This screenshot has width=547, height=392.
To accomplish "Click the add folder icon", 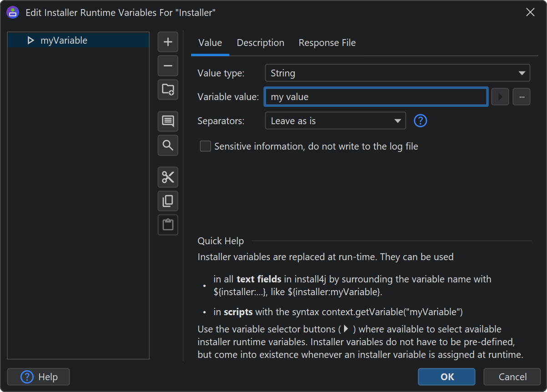I will pos(168,90).
